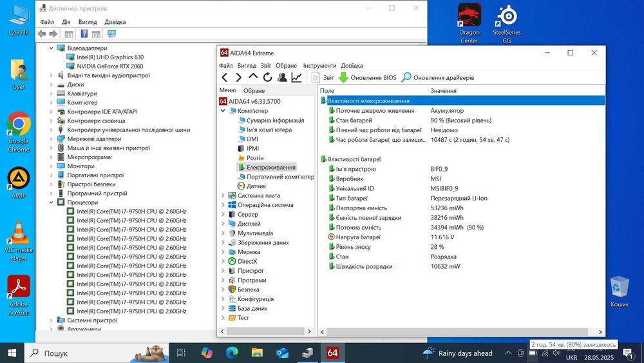Open the Звіт menu in AIDA64

266,65
